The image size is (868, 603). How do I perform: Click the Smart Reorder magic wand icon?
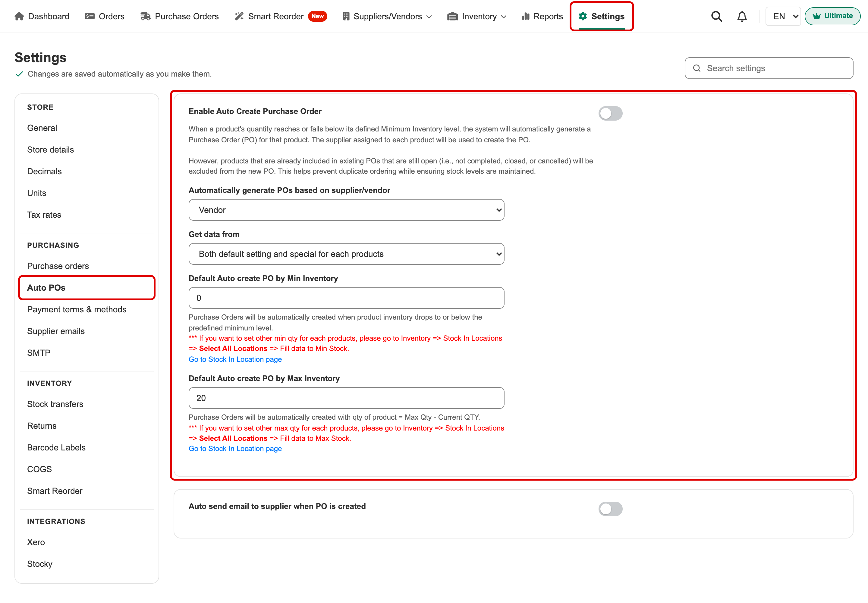point(239,16)
